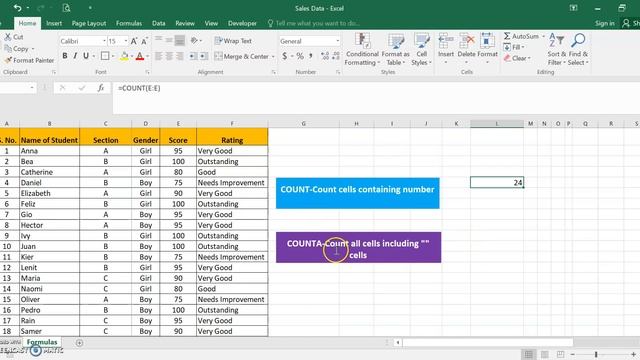Open the General number format dropdown
Image resolution: width=640 pixels, height=360 pixels.
[x=338, y=41]
